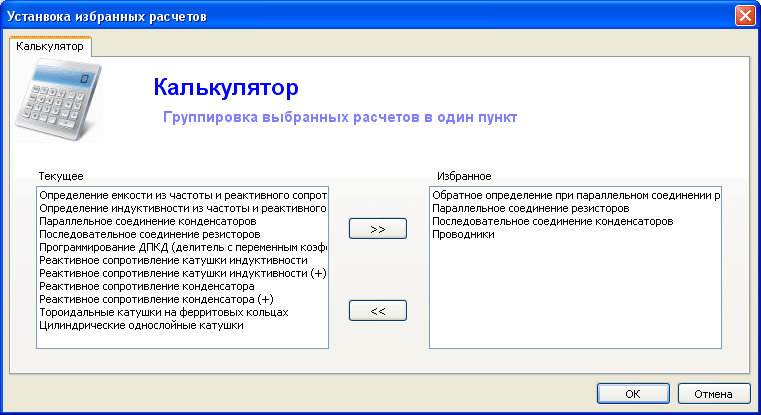This screenshot has width=761, height=415.
Task: Move selected item to Избранное with >> button
Action: pyautogui.click(x=378, y=229)
